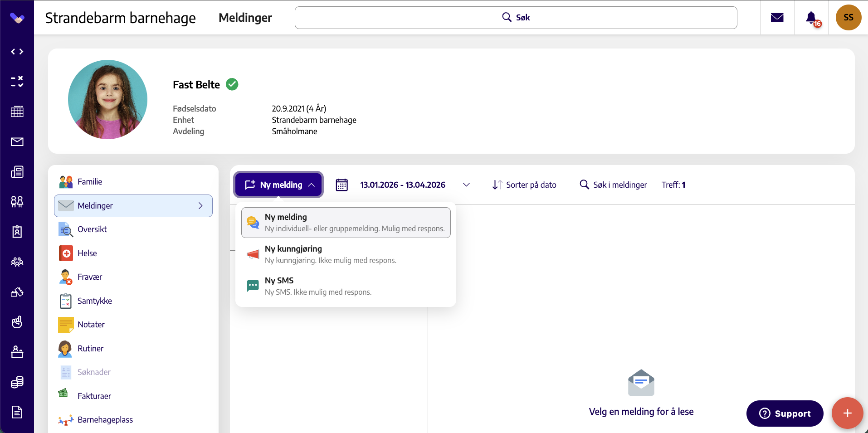Open Fast Belte's profile photo

[107, 99]
